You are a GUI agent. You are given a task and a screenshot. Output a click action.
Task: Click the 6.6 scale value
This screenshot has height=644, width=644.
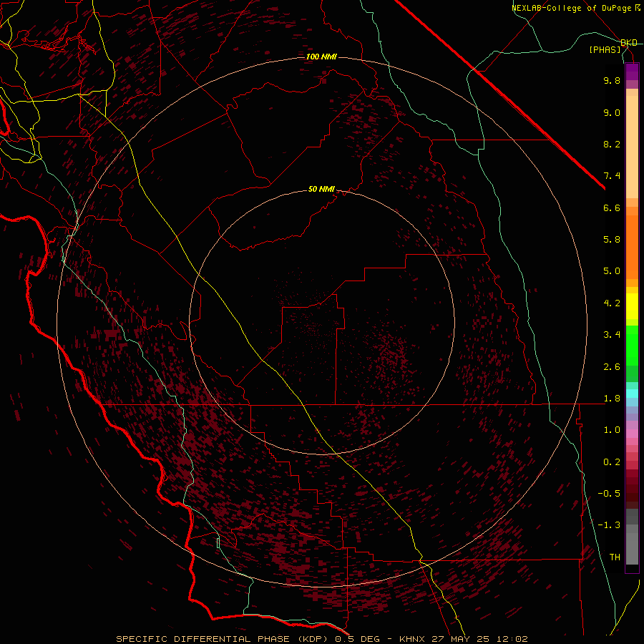click(x=612, y=208)
